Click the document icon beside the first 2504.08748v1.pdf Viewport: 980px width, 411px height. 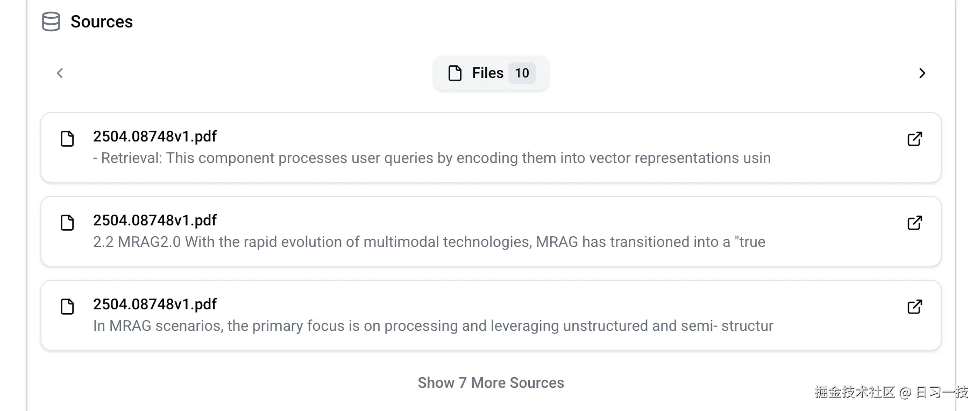[x=67, y=139]
